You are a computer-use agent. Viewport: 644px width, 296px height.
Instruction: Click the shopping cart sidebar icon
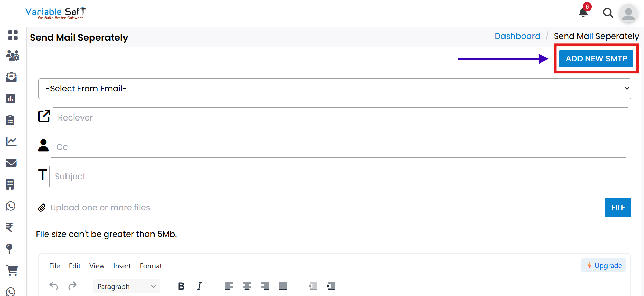coord(12,270)
